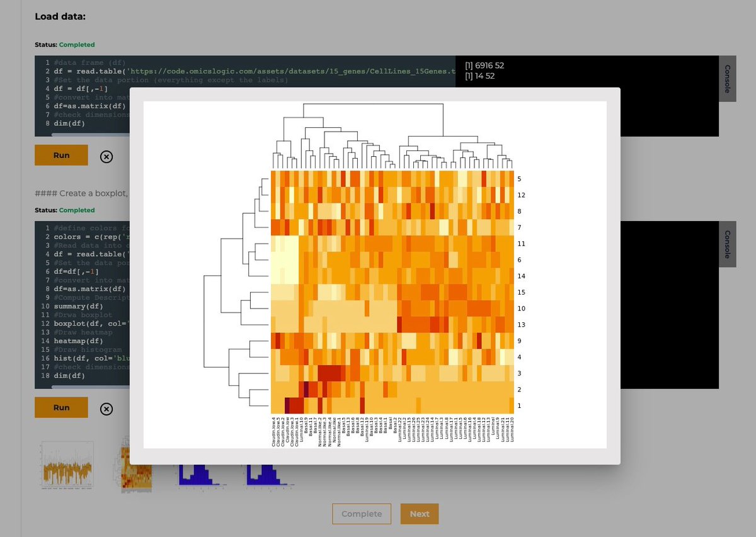Open the lower Console panel tab
The width and height of the screenshot is (756, 537).
[728, 244]
